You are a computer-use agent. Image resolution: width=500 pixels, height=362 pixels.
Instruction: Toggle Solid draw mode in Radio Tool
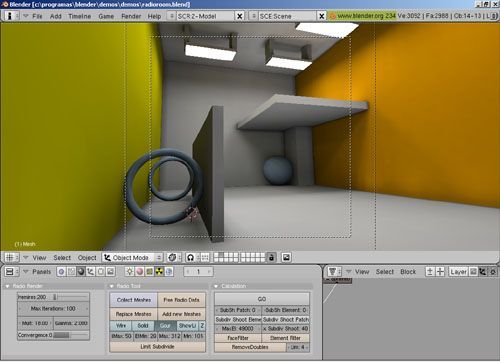(x=143, y=326)
